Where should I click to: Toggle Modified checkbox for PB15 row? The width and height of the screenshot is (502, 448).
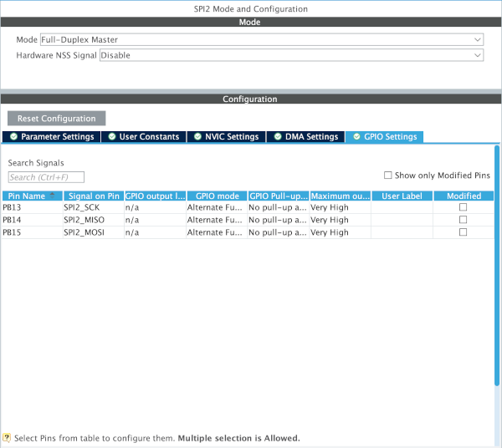click(463, 232)
